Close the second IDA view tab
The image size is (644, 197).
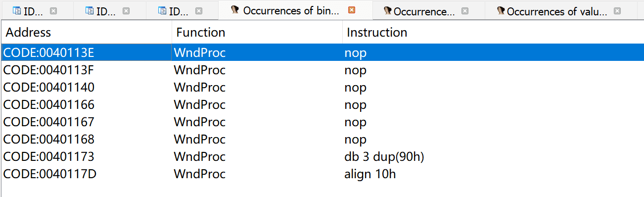[126, 11]
